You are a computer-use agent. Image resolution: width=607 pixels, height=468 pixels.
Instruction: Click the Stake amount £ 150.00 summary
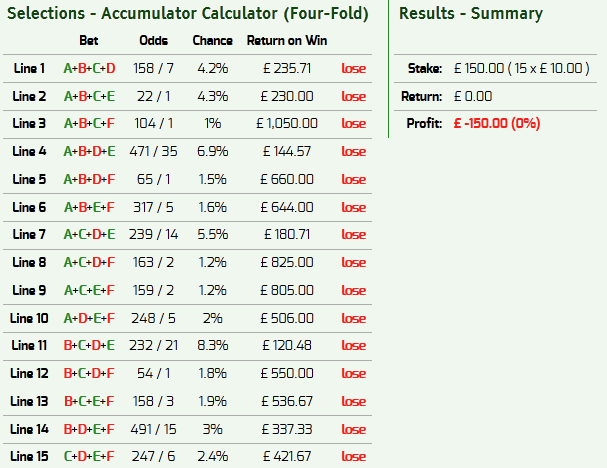[521, 69]
